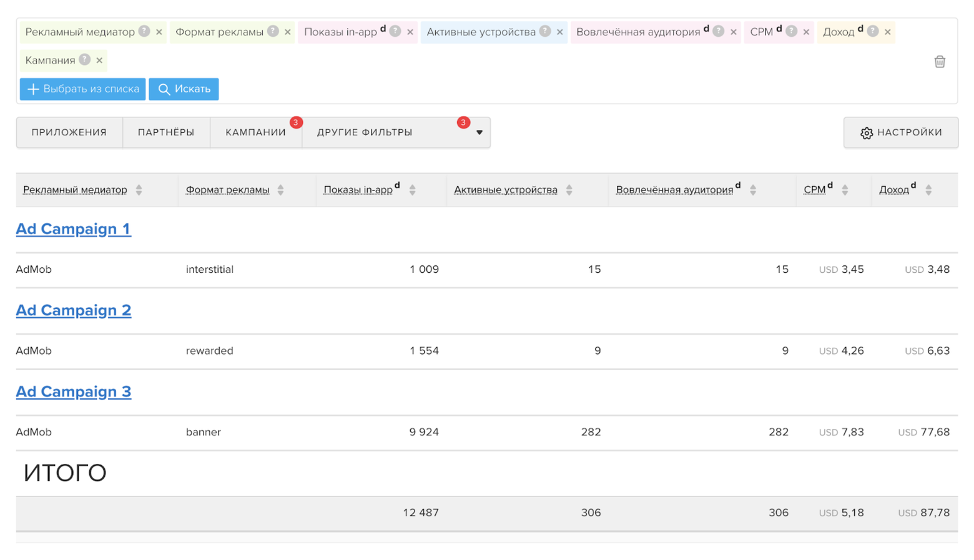
Task: Remove the Показы in-app metric tag
Action: [x=410, y=32]
